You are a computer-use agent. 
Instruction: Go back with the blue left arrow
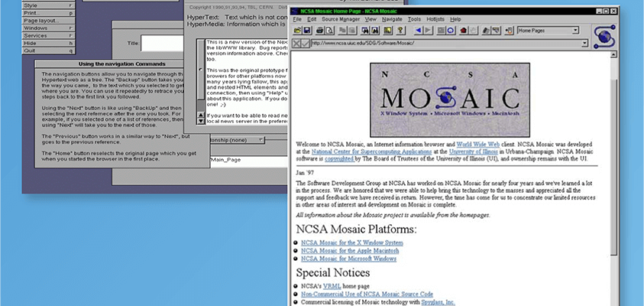pos(419,31)
